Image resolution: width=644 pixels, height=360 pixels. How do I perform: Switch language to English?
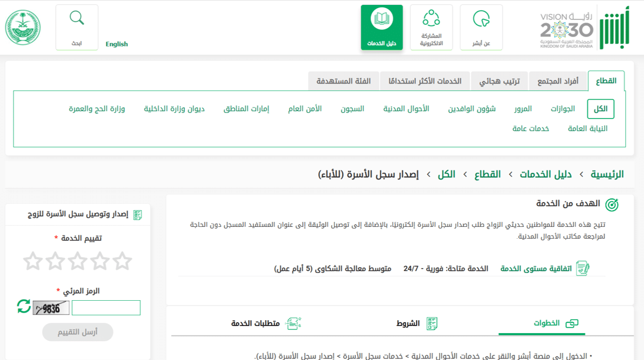click(x=117, y=44)
